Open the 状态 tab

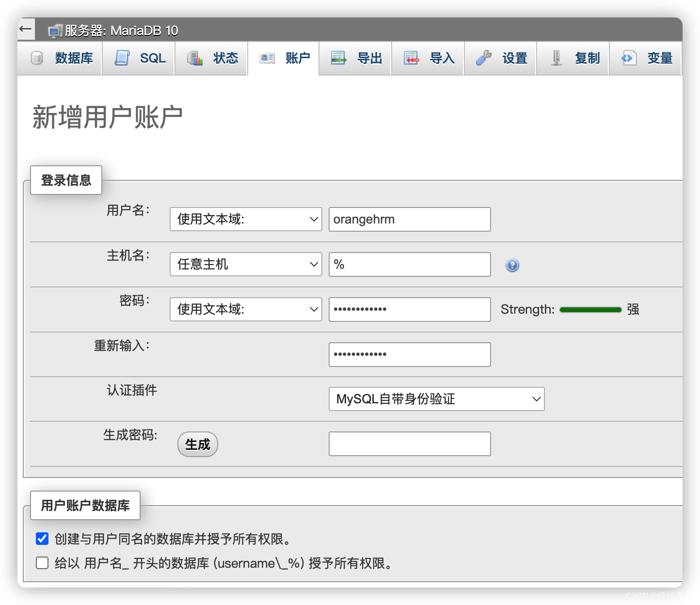tap(211, 58)
